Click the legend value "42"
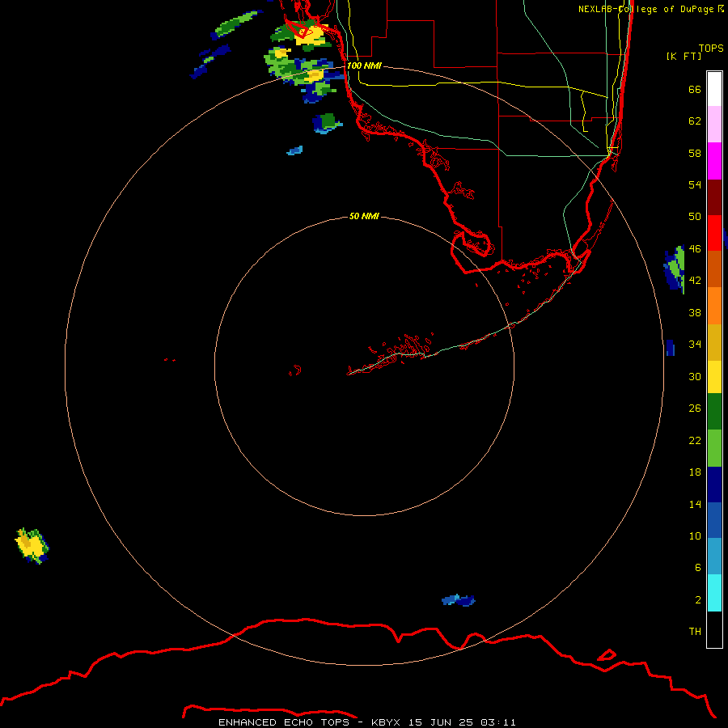728x728 pixels. pos(695,281)
